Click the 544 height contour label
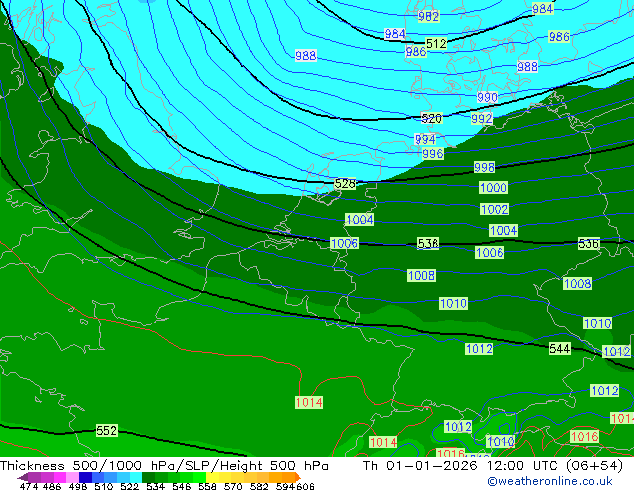Screen dimensions: 634x490 (560, 348)
